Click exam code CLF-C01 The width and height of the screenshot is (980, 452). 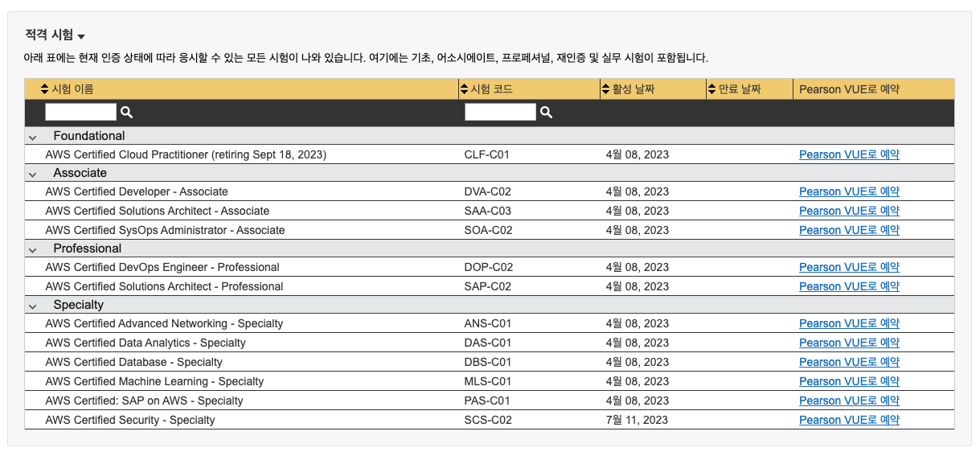point(487,154)
